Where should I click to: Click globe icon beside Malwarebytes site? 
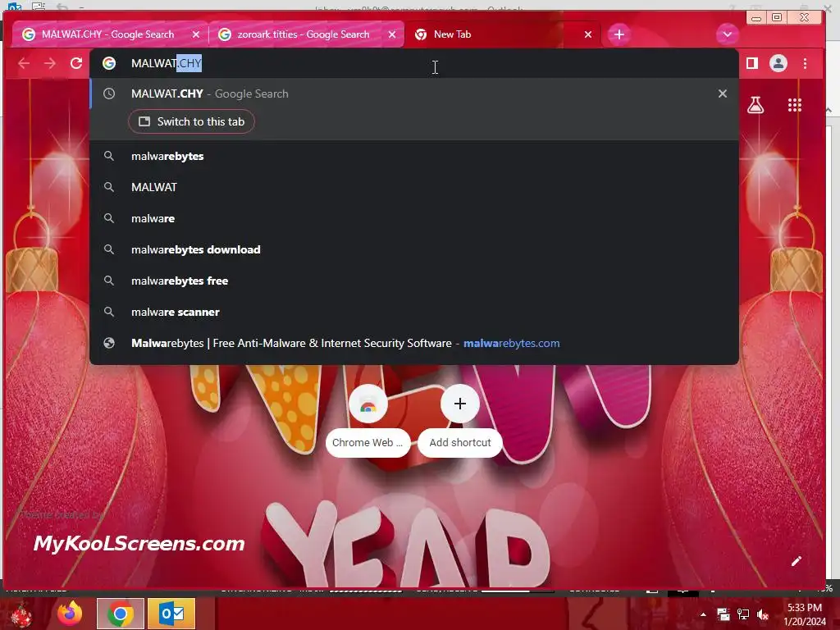click(x=109, y=343)
